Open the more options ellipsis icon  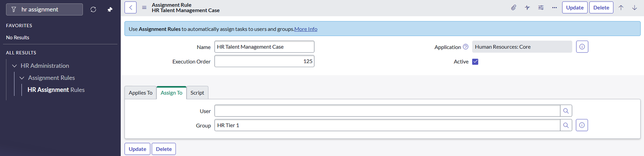[x=554, y=8]
